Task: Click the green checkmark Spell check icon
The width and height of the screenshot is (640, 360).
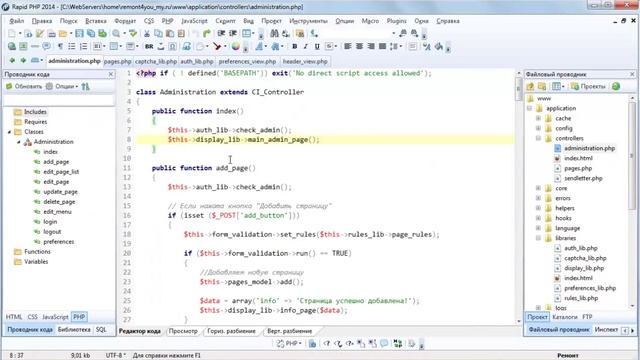Action: pos(133,33)
